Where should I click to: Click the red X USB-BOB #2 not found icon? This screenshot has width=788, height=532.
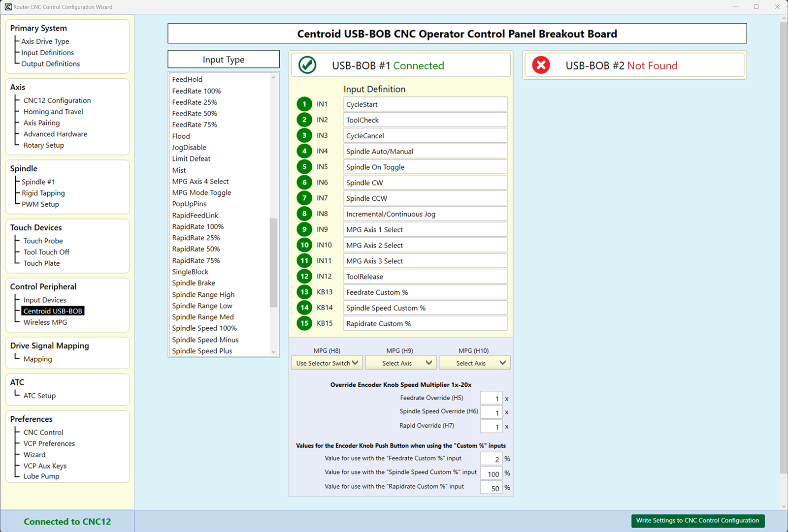pyautogui.click(x=541, y=65)
